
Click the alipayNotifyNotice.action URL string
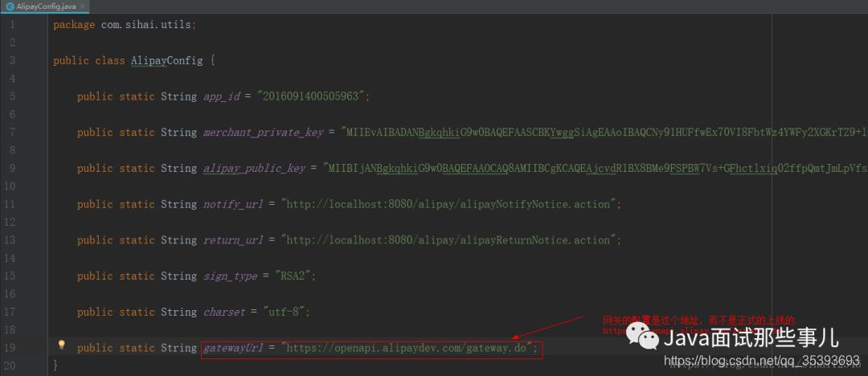449,204
